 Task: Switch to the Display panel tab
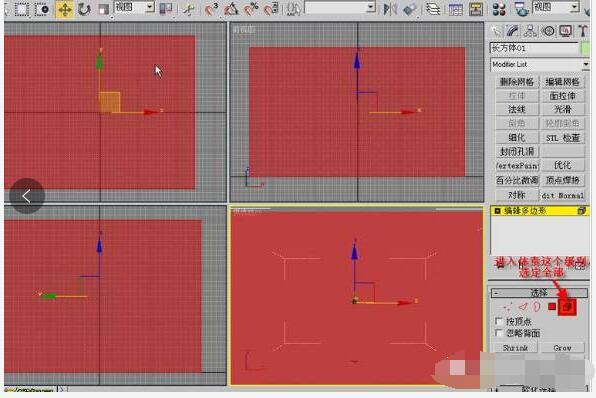click(566, 31)
